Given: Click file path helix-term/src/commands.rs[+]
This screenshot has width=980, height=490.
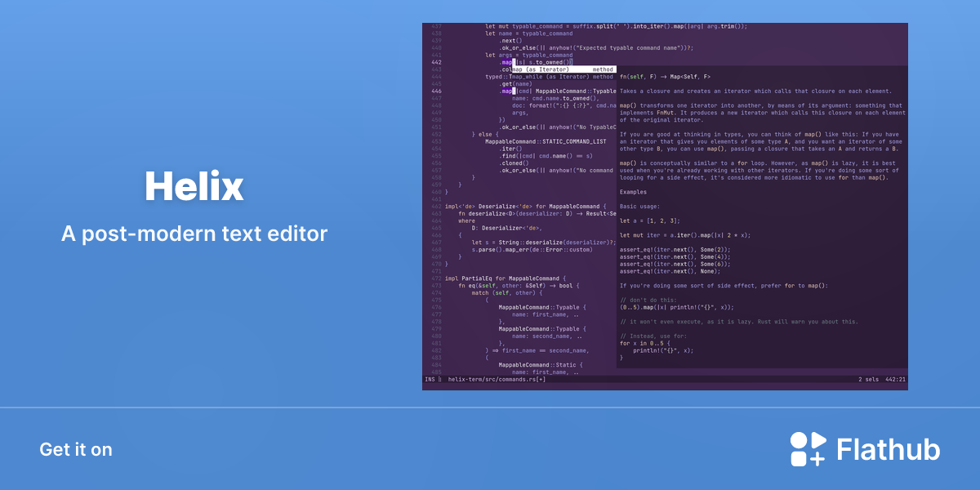Looking at the screenshot, I should click(x=497, y=380).
